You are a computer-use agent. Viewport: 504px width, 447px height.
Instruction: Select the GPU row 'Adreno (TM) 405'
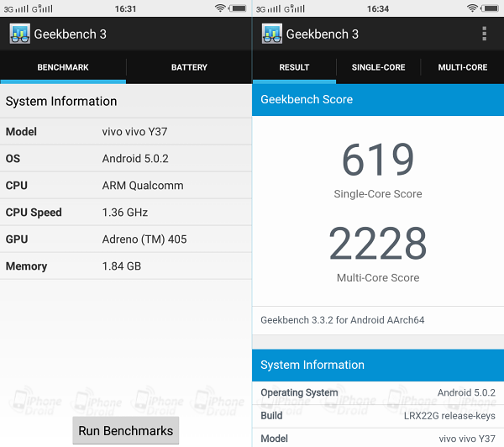[x=126, y=239]
